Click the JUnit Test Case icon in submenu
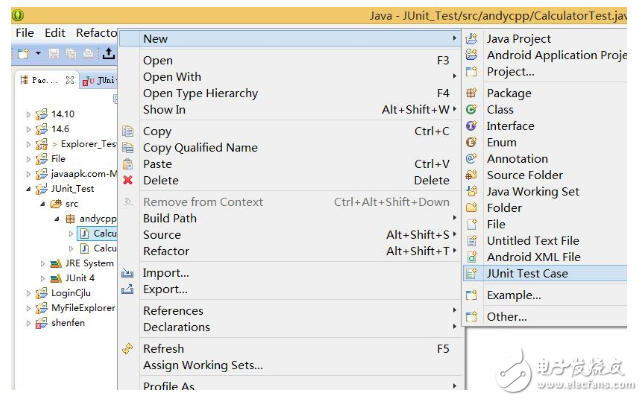Screen dimensions: 643x401 (x=472, y=273)
